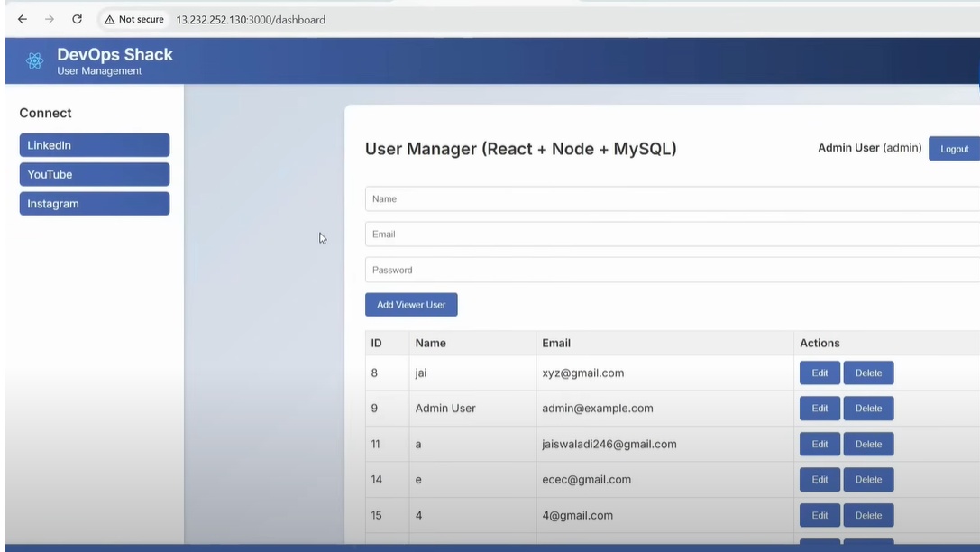
Task: Click the browser address bar URL
Action: (x=251, y=19)
